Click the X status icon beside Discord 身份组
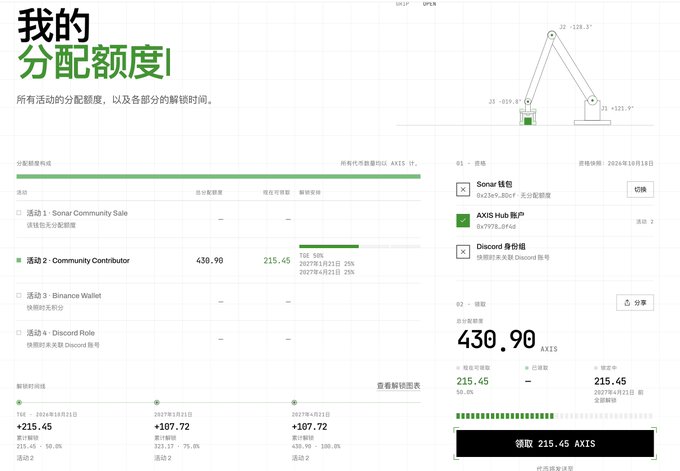The height and width of the screenshot is (471, 680). [463, 252]
